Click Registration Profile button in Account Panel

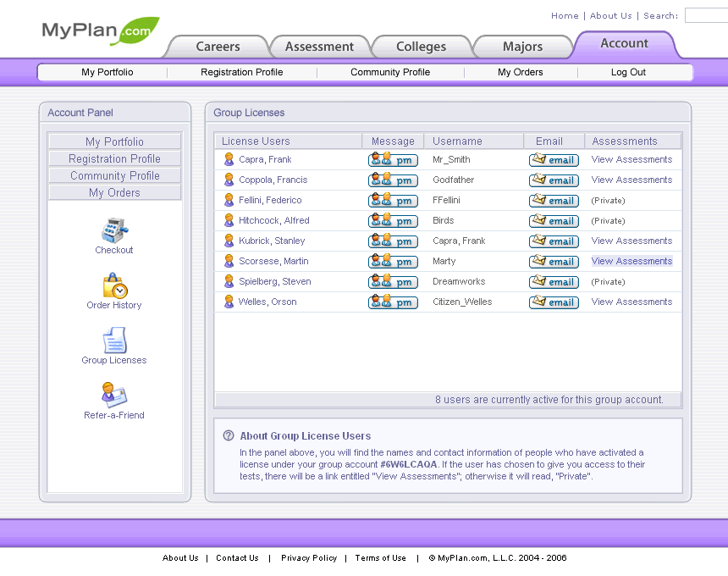(114, 159)
